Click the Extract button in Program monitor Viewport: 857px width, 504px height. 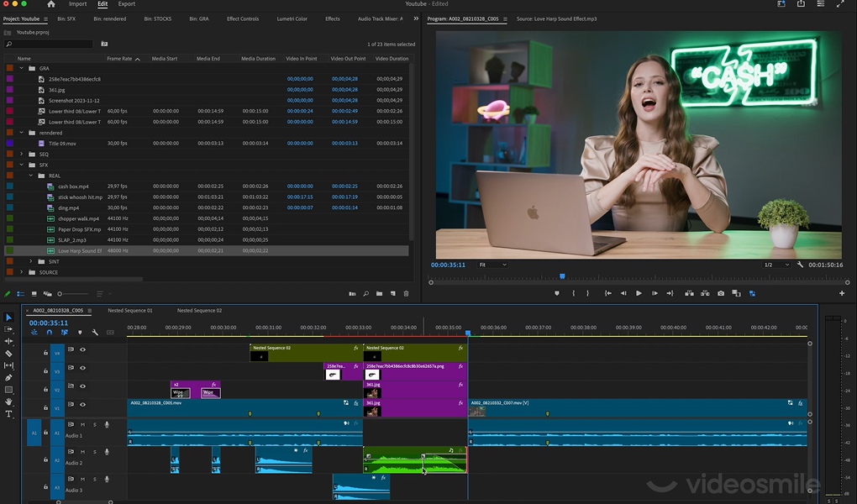[705, 293]
